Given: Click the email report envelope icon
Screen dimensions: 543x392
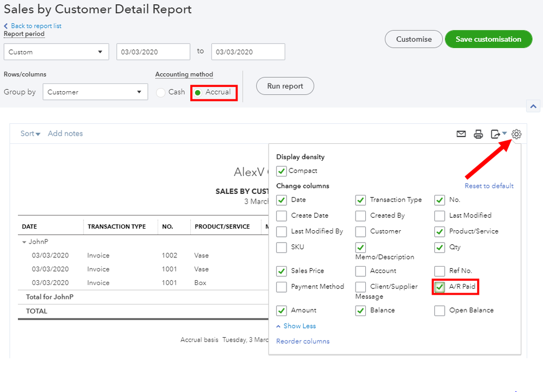Looking at the screenshot, I should pos(461,134).
